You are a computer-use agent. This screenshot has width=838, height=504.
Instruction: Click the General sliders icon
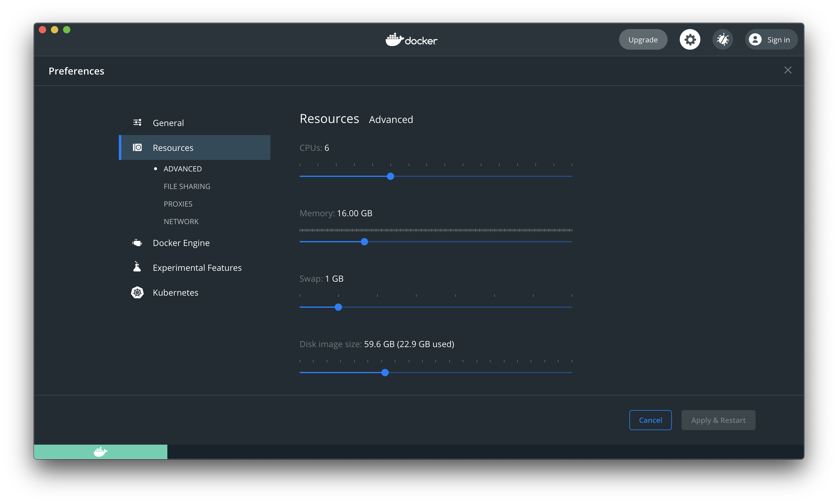click(x=137, y=123)
